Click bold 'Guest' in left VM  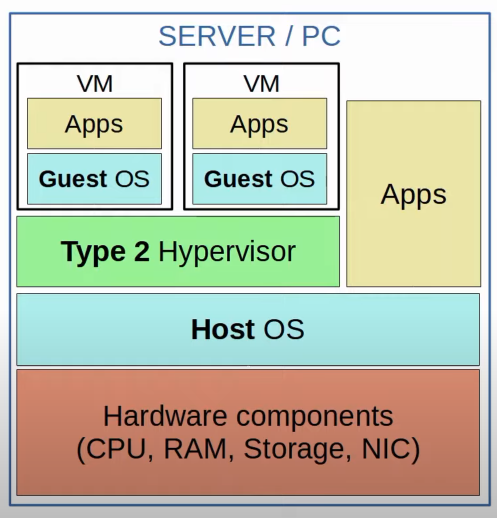(73, 179)
